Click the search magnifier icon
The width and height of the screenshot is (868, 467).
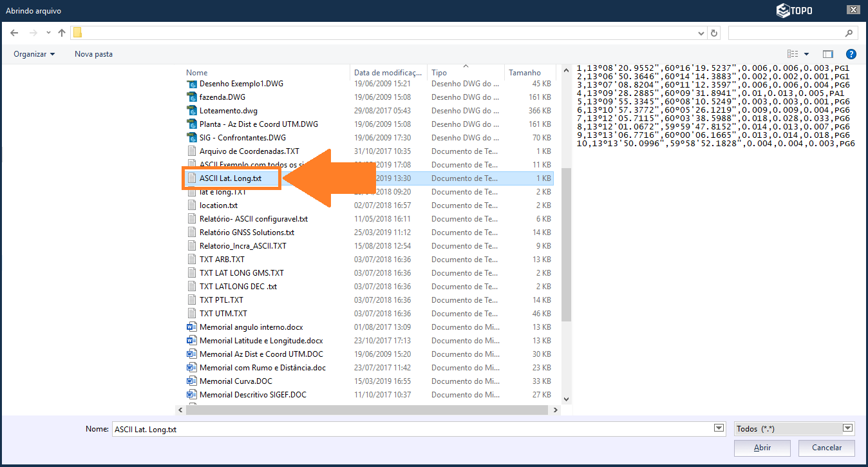point(848,33)
